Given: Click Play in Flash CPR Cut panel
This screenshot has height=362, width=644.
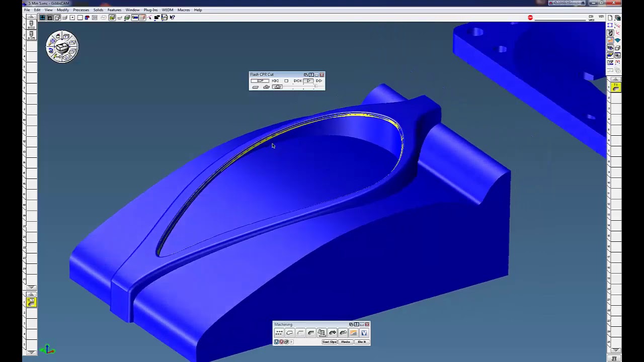Looking at the screenshot, I should 308,81.
